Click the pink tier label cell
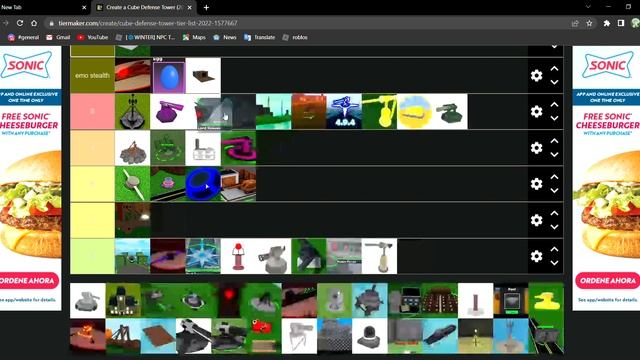640x360 pixels. [x=93, y=111]
